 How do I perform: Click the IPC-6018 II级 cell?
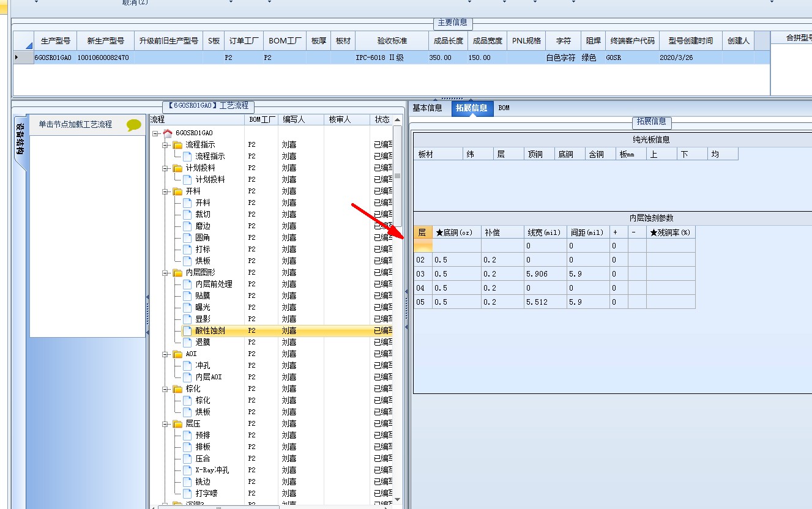tap(392, 58)
